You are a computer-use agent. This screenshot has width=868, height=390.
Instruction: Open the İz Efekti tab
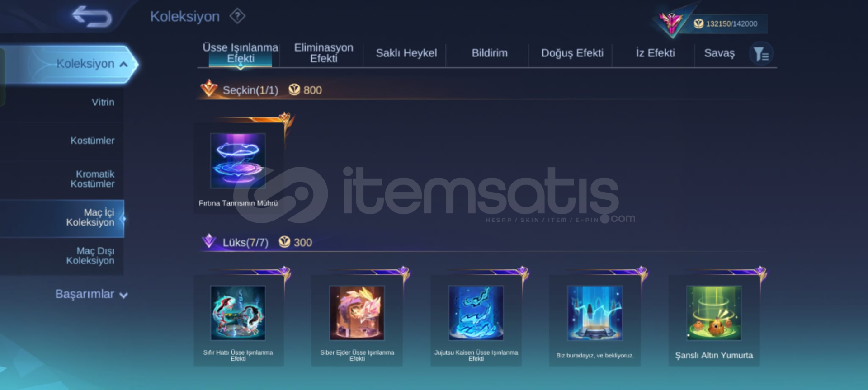[x=655, y=53]
